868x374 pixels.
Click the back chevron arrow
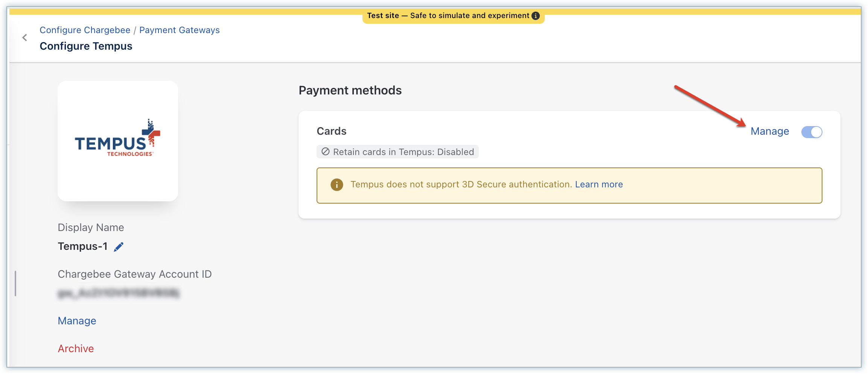[25, 38]
